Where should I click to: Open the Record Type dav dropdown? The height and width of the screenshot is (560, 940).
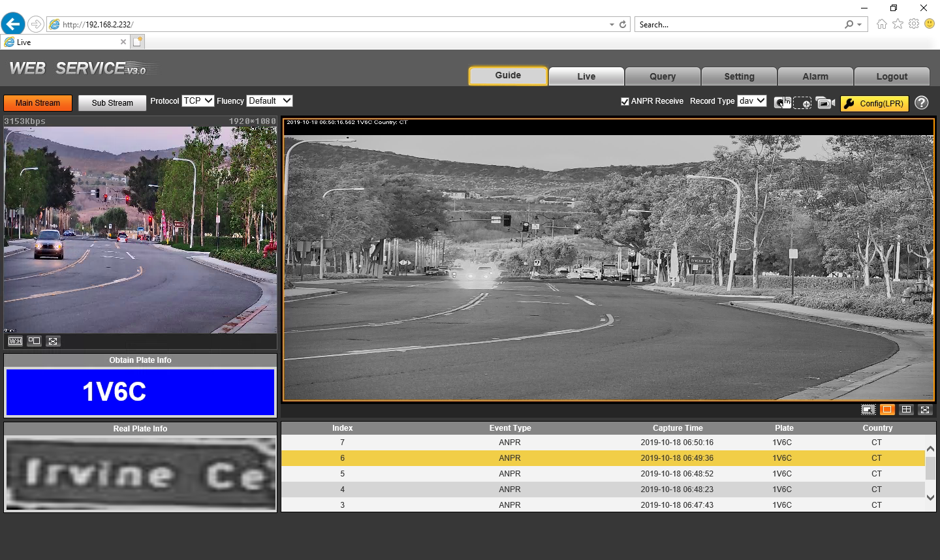point(751,101)
